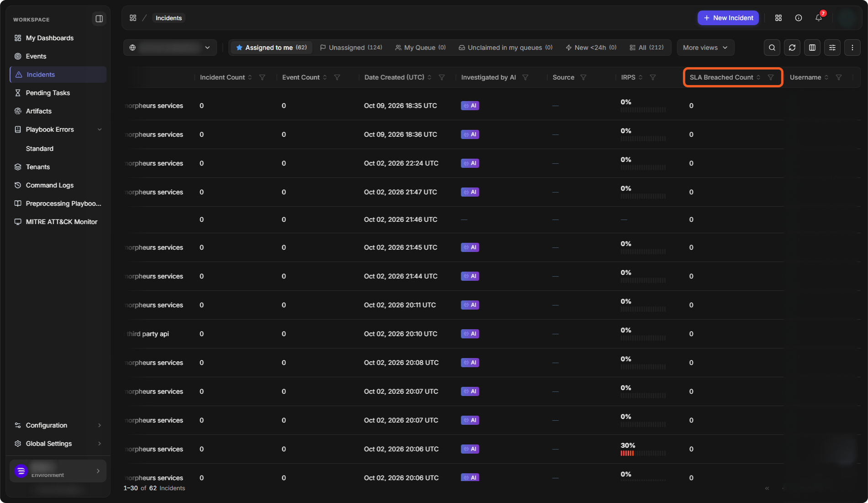Filter the Investigated by AI column
868x503 pixels.
click(525, 77)
